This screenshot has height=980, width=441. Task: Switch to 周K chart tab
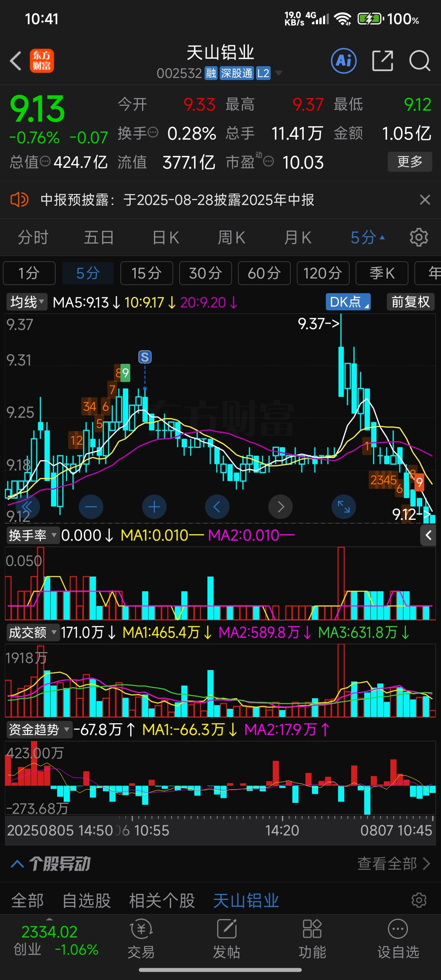[x=232, y=237]
